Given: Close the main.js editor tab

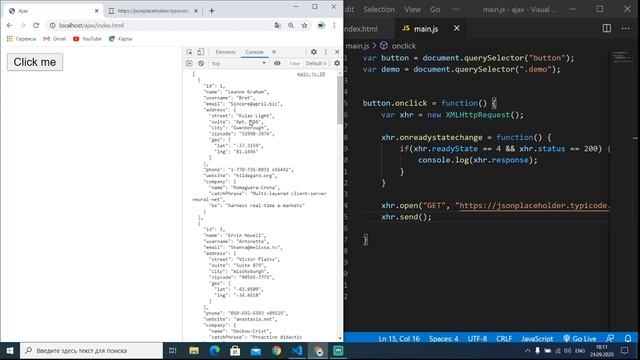Looking at the screenshot, I should click(x=457, y=28).
